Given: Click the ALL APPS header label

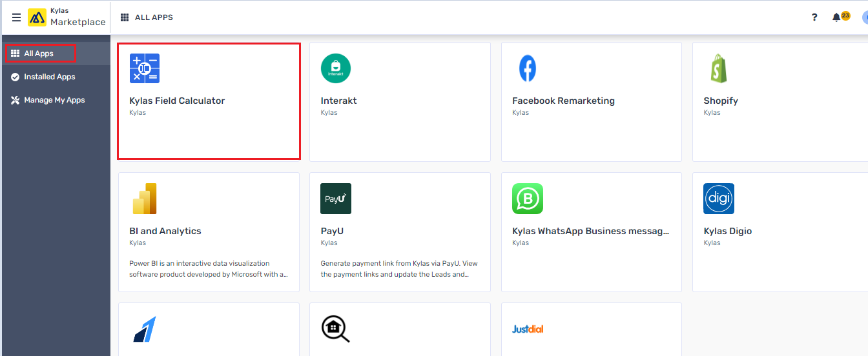Looking at the screenshot, I should tap(154, 17).
